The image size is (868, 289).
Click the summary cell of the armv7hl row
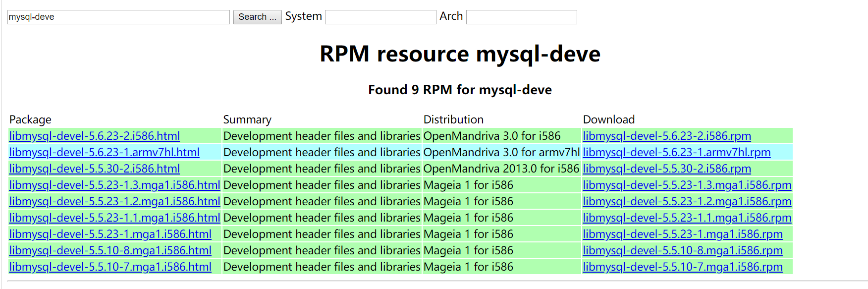pos(322,152)
